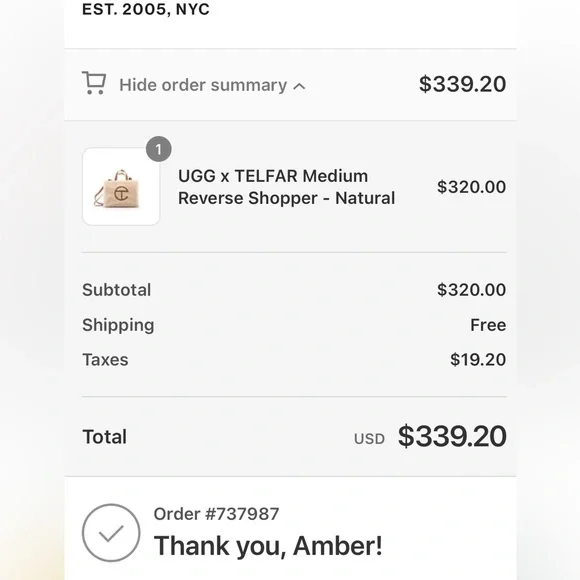Click Order #737987 text

tap(216, 514)
